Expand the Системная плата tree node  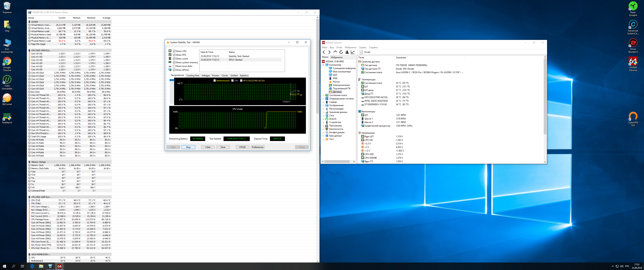[x=323, y=95]
